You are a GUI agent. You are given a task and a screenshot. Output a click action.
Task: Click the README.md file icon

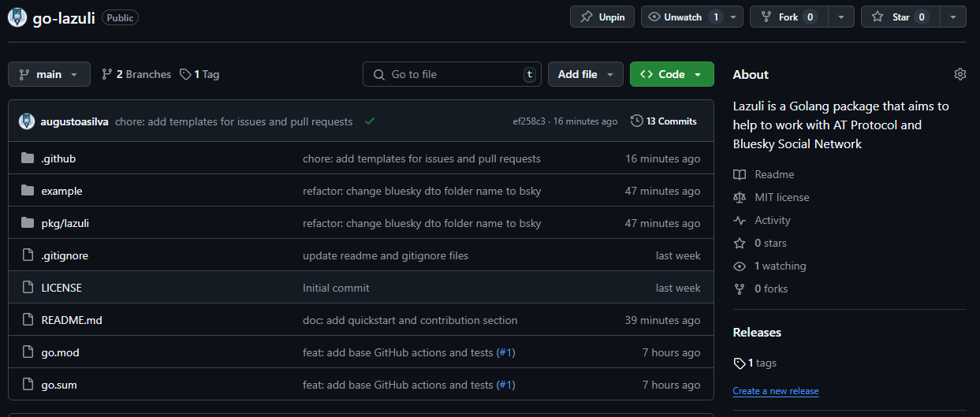pos(28,320)
